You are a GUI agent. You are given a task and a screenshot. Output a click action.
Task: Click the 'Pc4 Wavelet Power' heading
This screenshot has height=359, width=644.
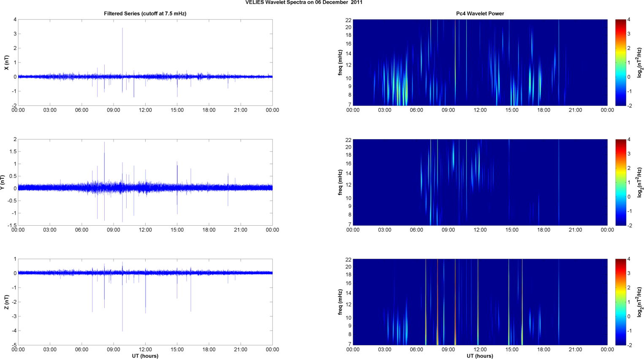tap(480, 13)
